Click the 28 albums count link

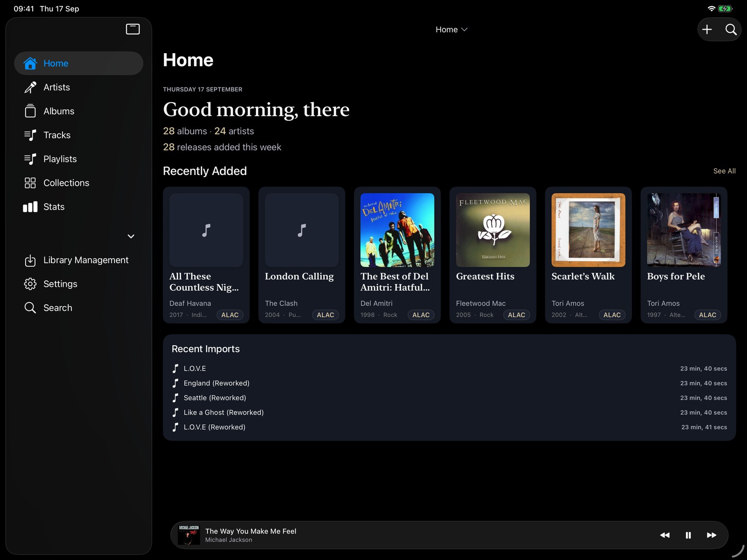tap(185, 131)
